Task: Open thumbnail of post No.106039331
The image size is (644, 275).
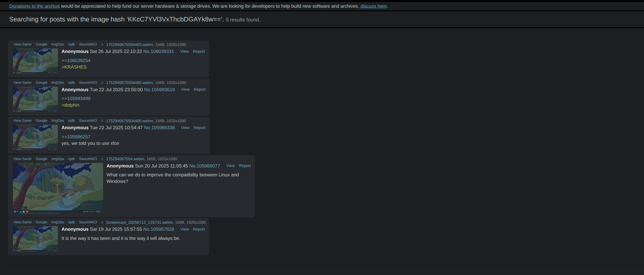Action: (x=36, y=61)
